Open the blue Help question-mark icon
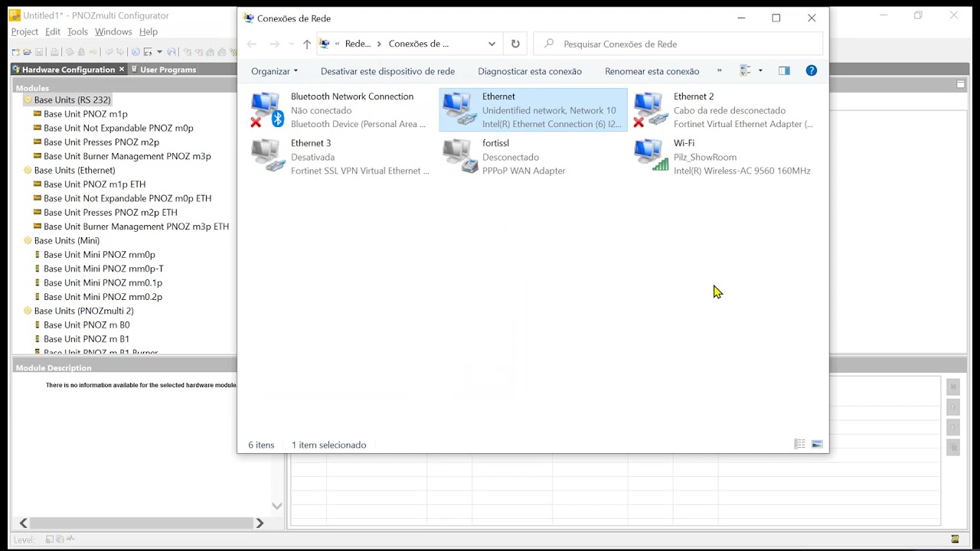This screenshot has width=980, height=551. pos(812,70)
